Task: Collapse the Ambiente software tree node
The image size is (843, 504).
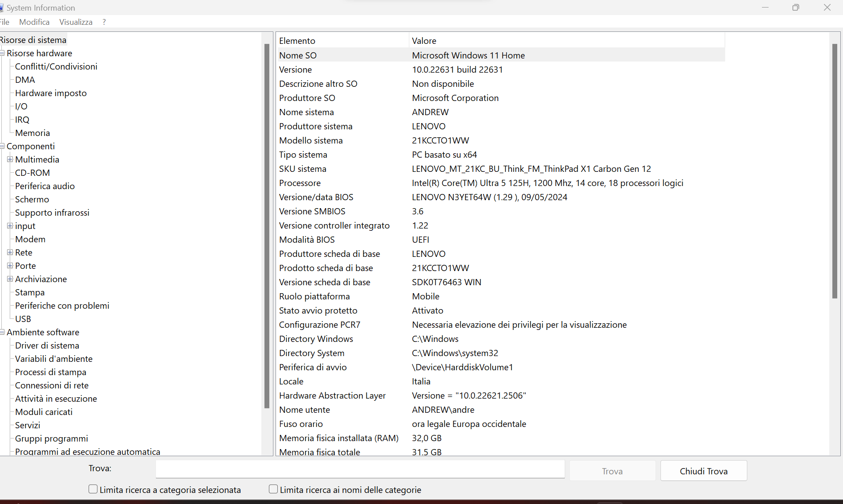Action: pyautogui.click(x=2, y=332)
